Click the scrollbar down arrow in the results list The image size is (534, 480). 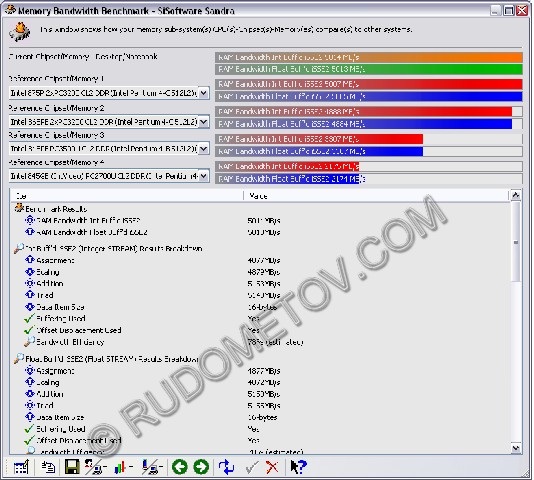(516, 448)
